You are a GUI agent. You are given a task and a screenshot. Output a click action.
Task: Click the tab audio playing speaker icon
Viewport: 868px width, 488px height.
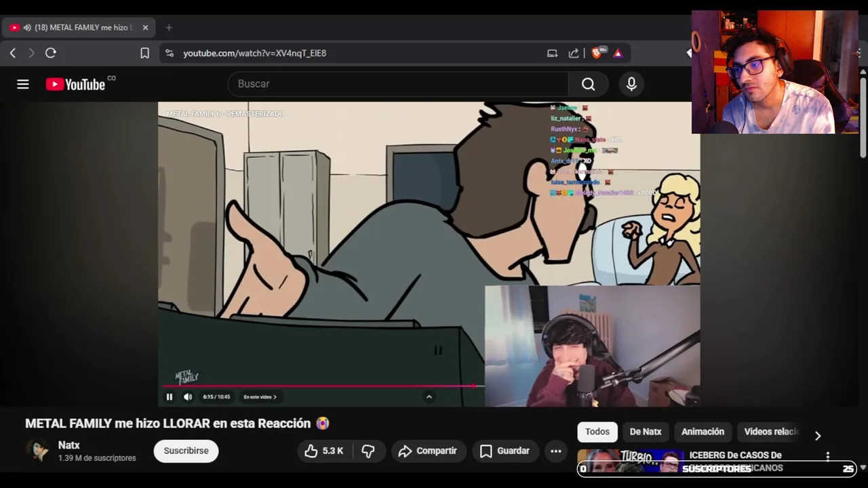point(27,28)
